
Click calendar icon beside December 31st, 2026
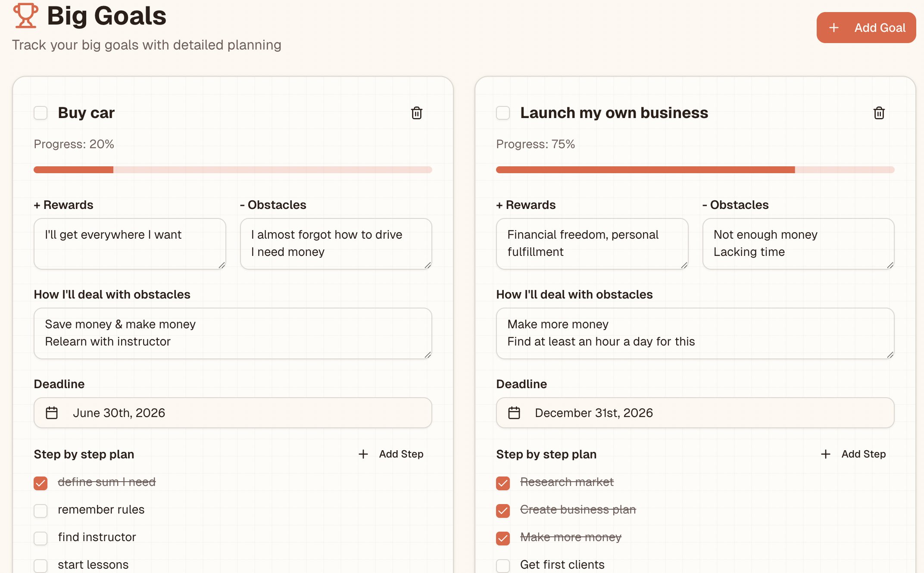[514, 413]
